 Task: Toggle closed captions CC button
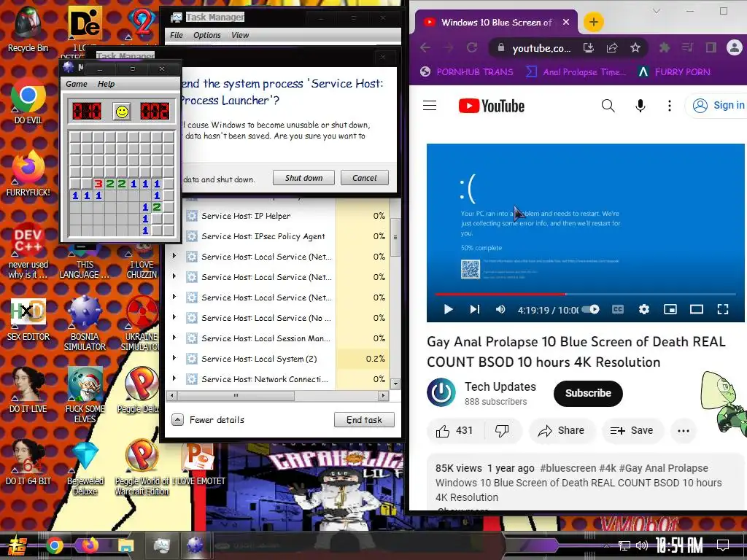(x=617, y=309)
